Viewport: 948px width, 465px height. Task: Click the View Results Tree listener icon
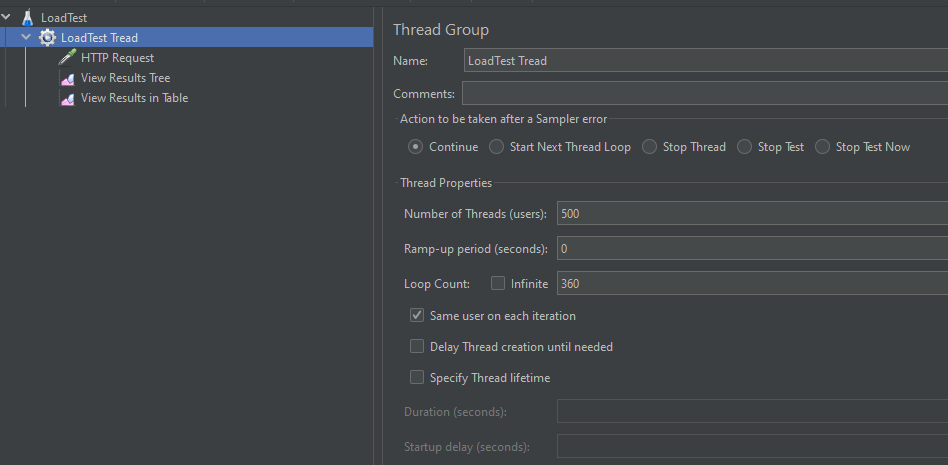click(67, 78)
